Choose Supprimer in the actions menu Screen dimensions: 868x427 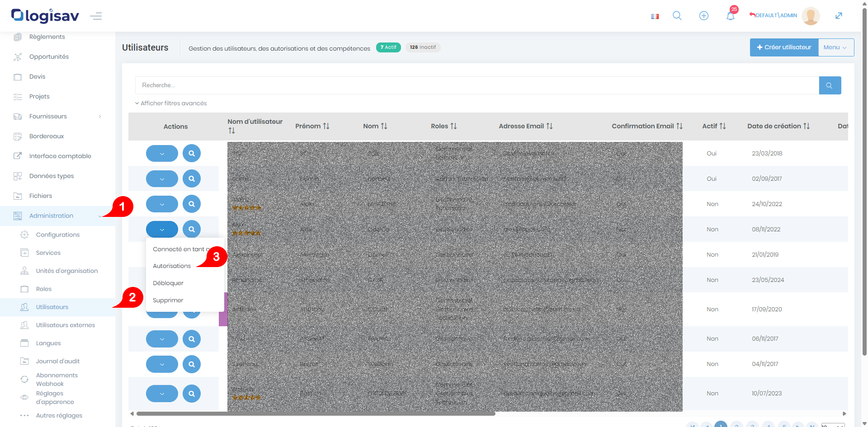click(168, 300)
